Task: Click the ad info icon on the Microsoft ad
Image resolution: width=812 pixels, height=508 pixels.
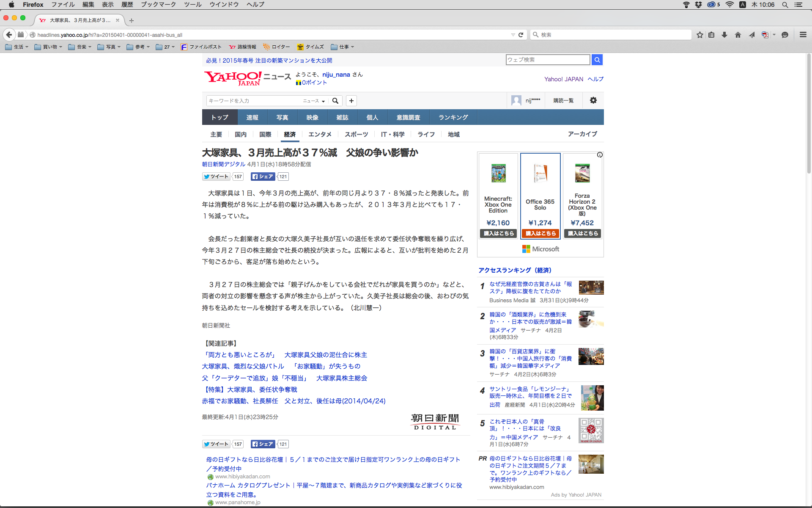Action: (600, 155)
